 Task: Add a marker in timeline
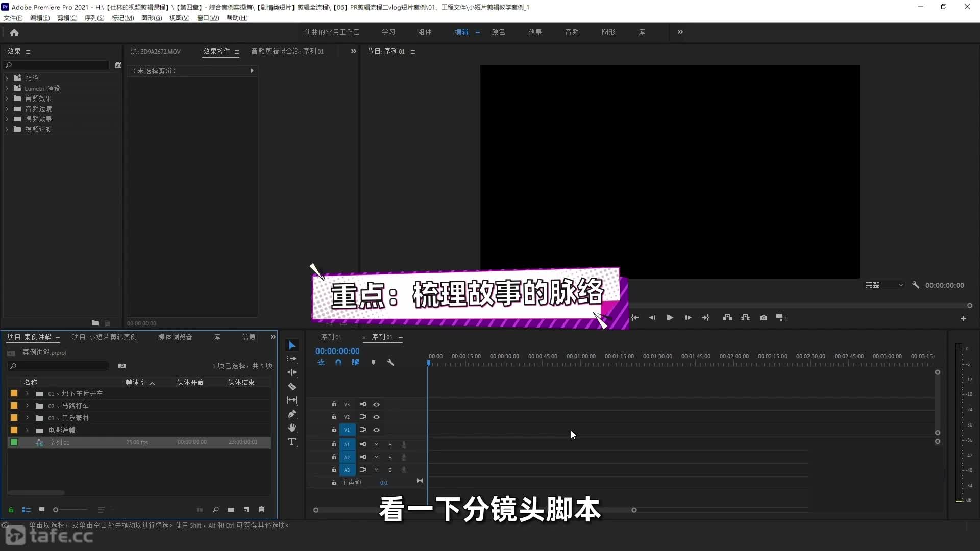[373, 362]
